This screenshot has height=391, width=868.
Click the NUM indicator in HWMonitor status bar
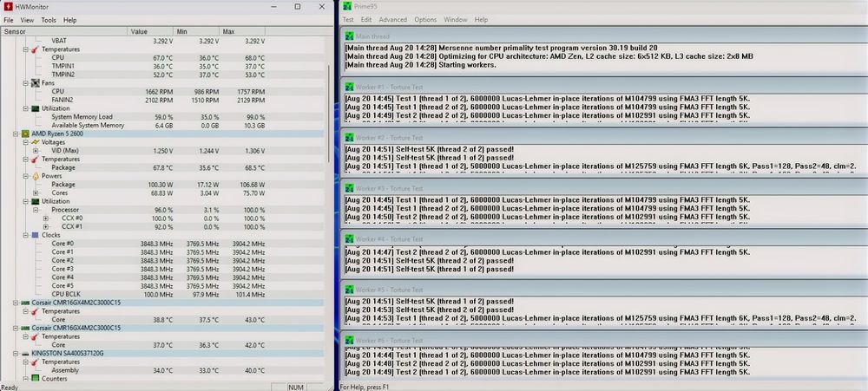click(296, 388)
